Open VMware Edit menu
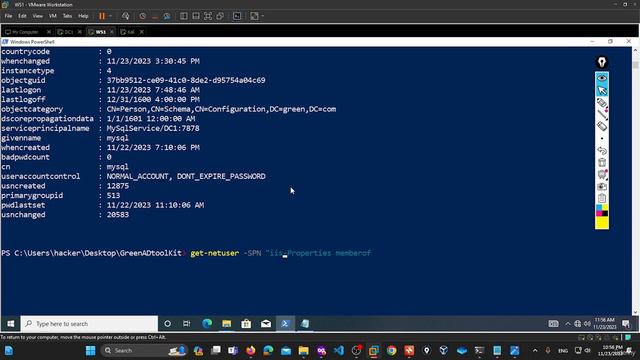 point(22,16)
